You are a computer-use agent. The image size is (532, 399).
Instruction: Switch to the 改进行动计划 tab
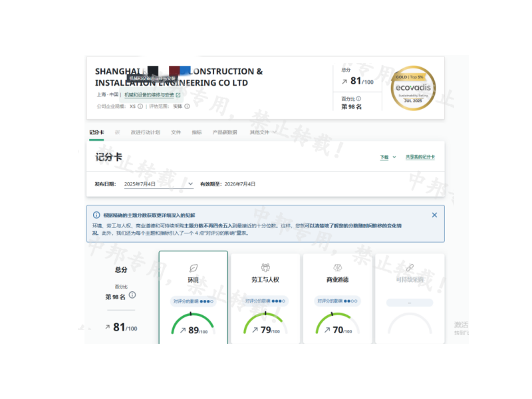(145, 132)
